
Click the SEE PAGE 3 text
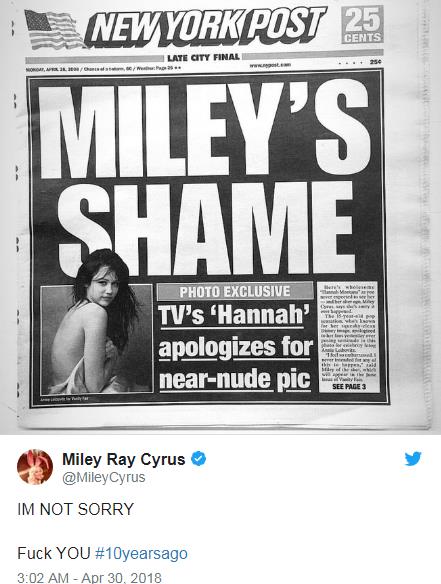[349, 387]
